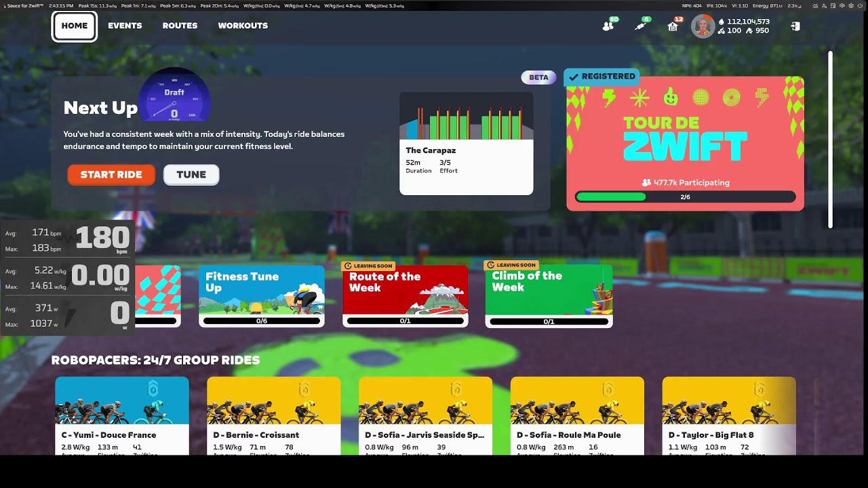Screen dimensions: 868x488
Task: Click the rider level 100 indicator
Action: click(730, 30)
